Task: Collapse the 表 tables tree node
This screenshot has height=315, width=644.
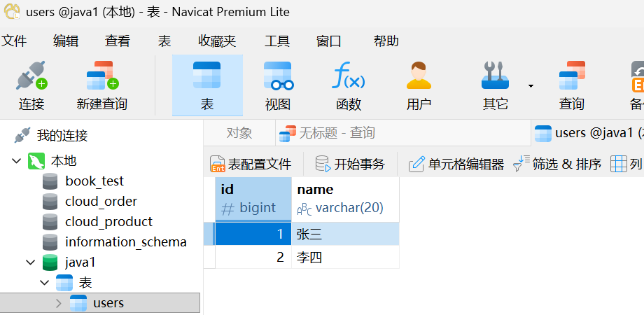Action: pyautogui.click(x=44, y=283)
